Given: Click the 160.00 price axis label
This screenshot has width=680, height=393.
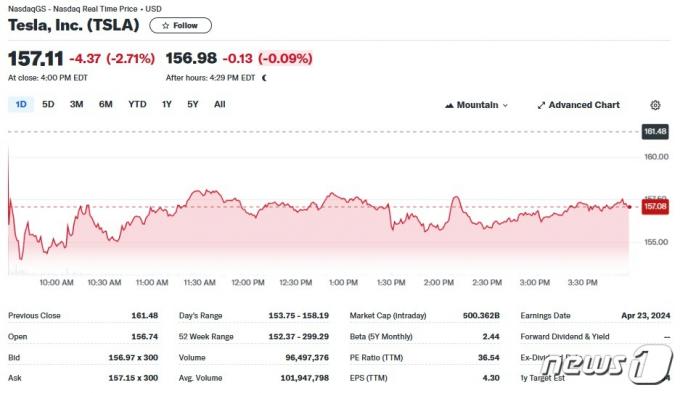Looking at the screenshot, I should pyautogui.click(x=656, y=157).
